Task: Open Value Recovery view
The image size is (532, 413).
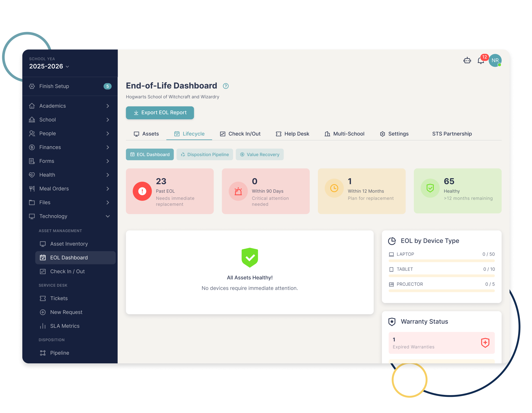Action: [260, 154]
